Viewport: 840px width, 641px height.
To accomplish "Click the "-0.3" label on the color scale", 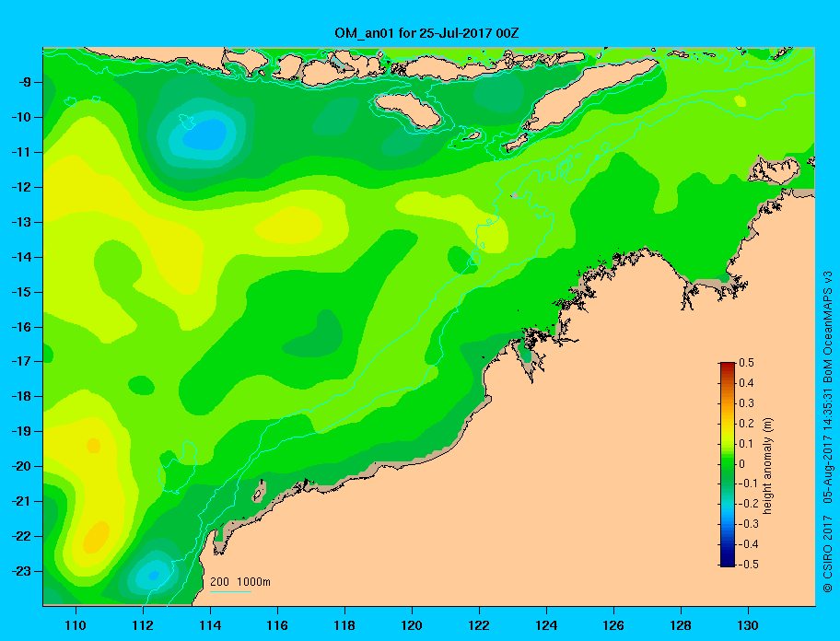I will pyautogui.click(x=748, y=524).
